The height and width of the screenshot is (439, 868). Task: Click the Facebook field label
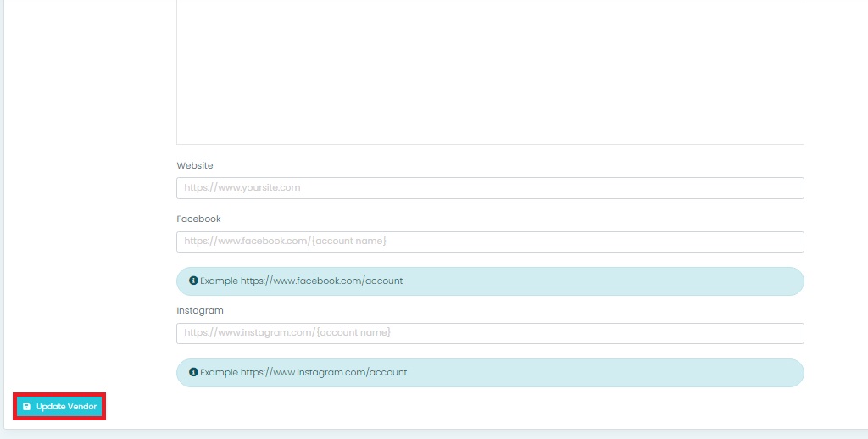(x=198, y=219)
